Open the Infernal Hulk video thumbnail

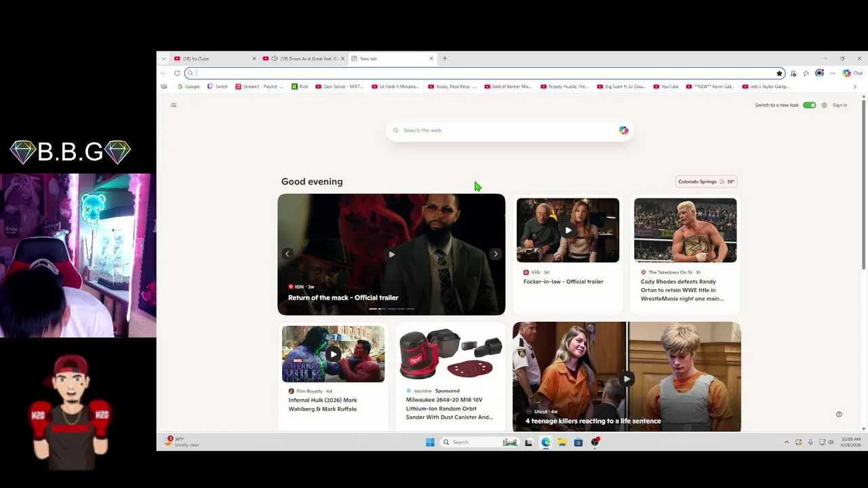333,354
